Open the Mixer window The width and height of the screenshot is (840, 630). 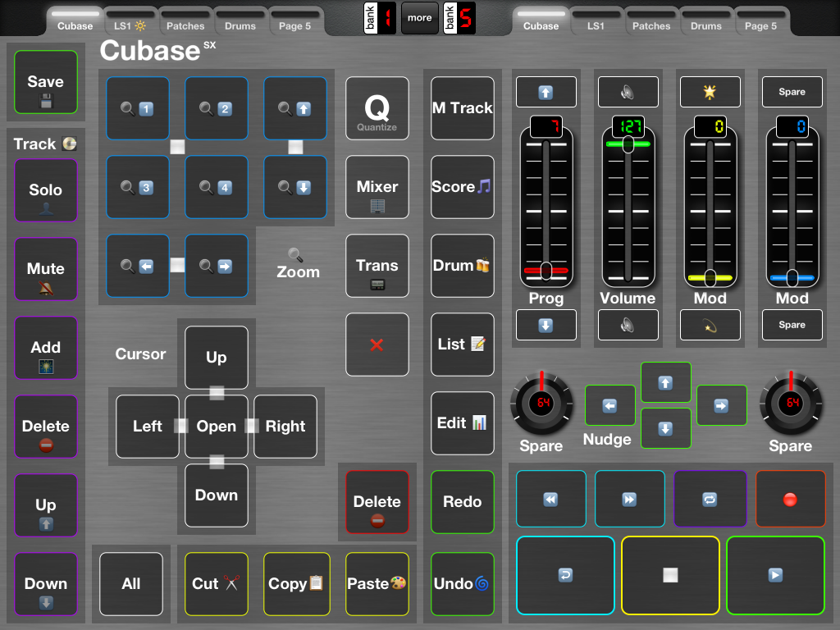377,187
